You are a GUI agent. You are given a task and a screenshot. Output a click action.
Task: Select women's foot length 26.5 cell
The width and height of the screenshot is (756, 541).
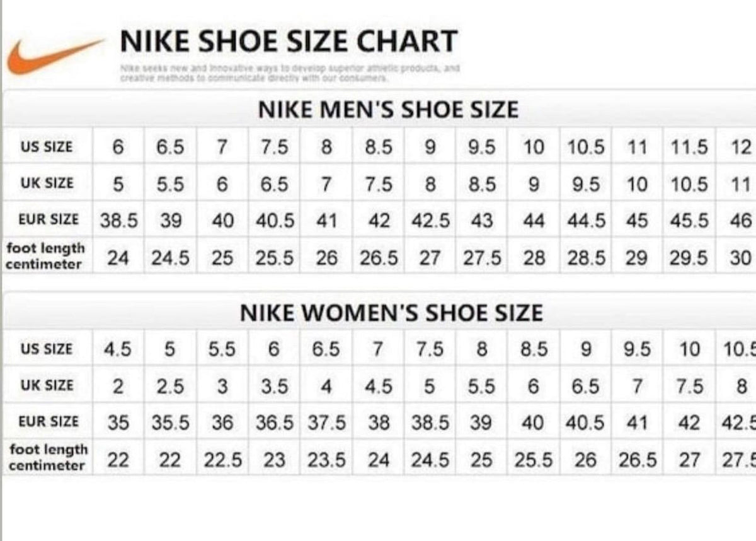click(638, 460)
